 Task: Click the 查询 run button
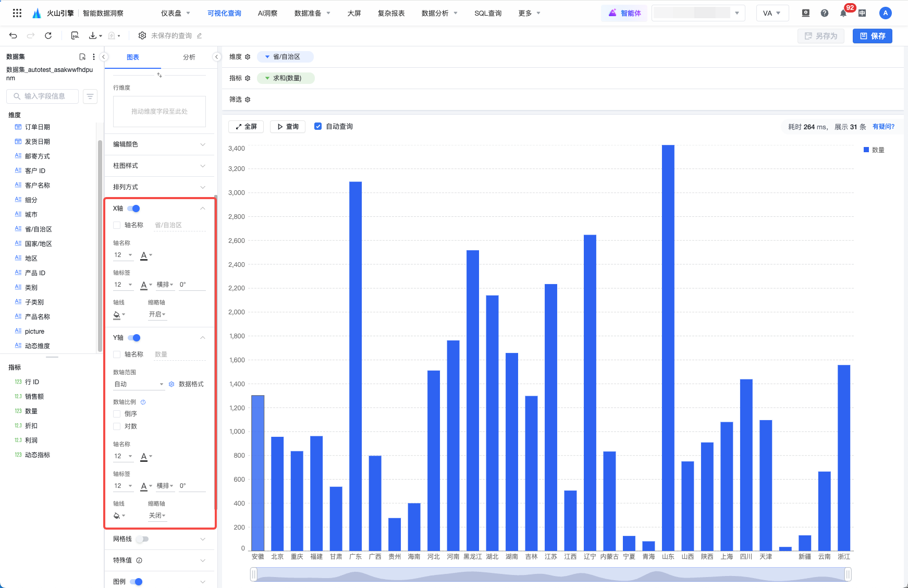288,127
